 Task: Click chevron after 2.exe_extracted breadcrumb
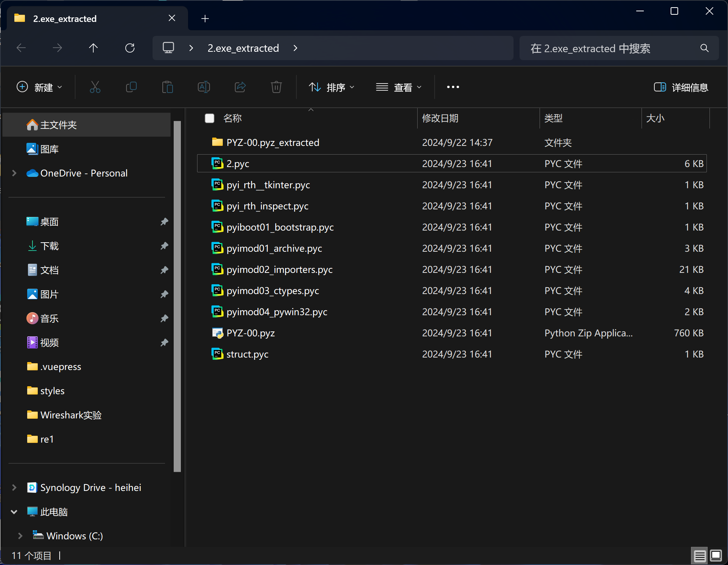(x=296, y=48)
